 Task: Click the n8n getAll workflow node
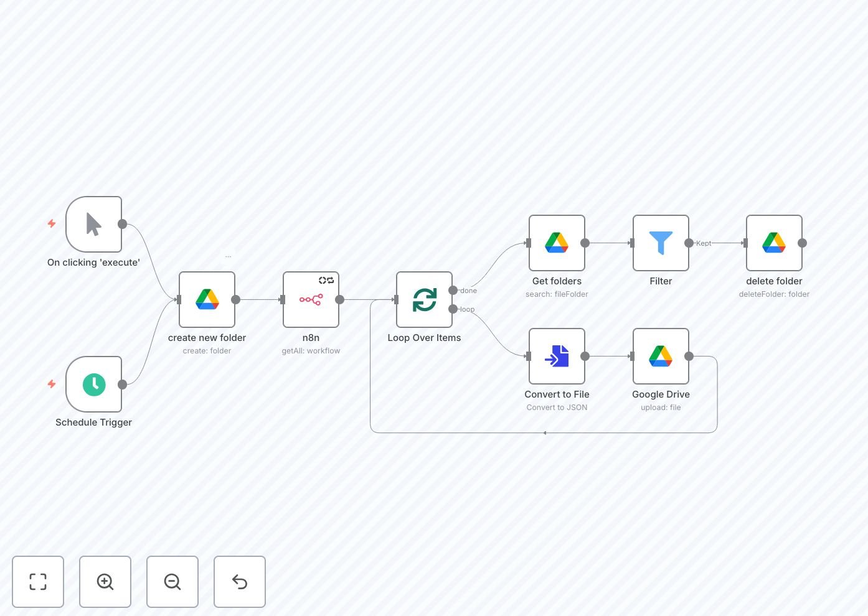pyautogui.click(x=311, y=299)
